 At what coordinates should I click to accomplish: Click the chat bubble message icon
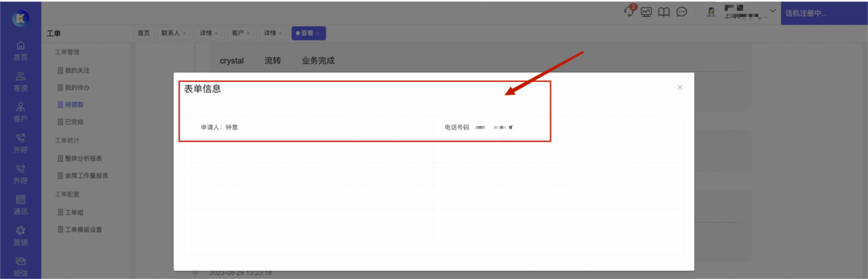(682, 12)
